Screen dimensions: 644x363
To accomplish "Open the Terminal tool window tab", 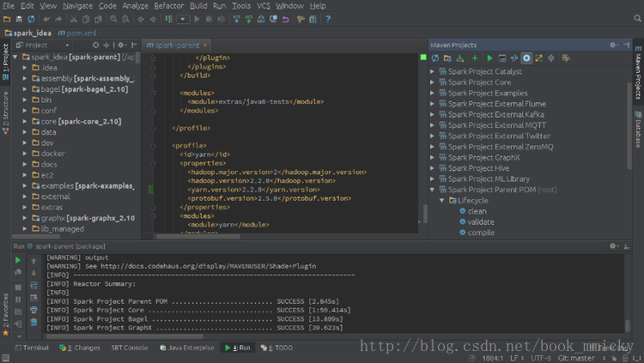I will click(32, 348).
